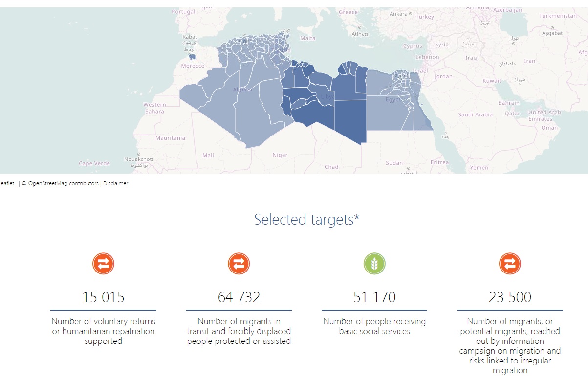Click the orange arrows icon above 23 500
588x386 pixels.
pos(510,264)
